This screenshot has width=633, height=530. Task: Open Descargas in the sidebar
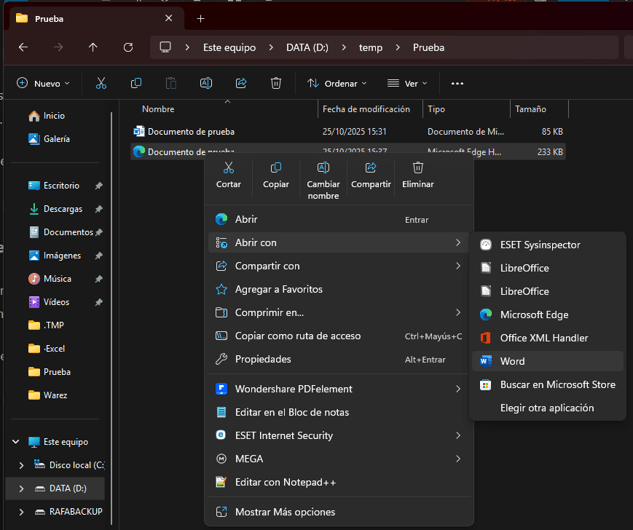pos(62,209)
